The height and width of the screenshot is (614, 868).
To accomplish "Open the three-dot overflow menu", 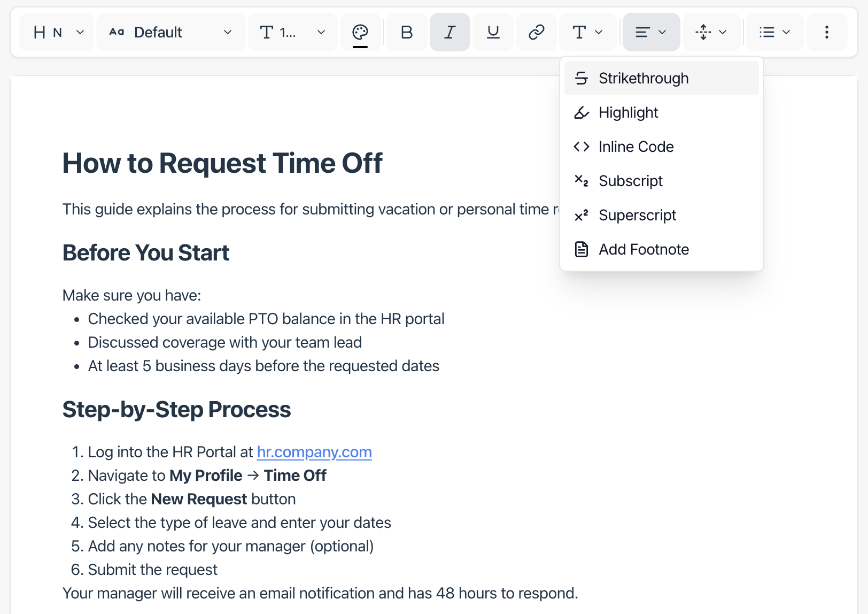I will click(x=826, y=32).
